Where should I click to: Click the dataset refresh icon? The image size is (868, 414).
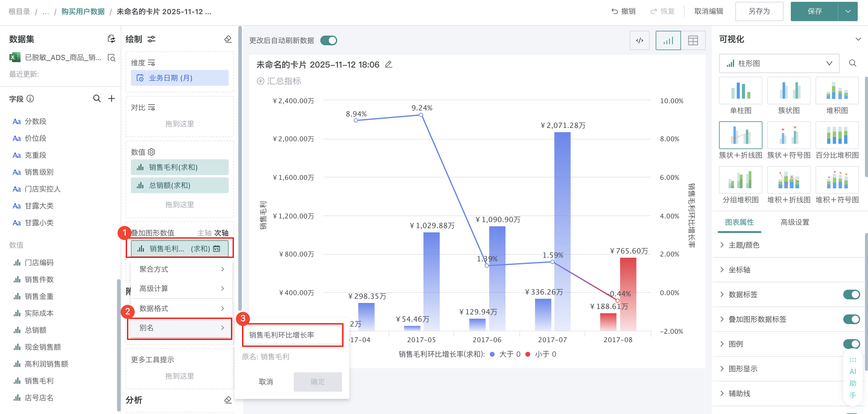[111, 39]
